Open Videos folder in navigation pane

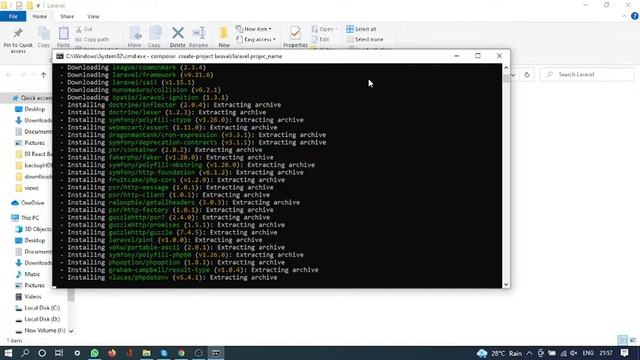coord(28,297)
